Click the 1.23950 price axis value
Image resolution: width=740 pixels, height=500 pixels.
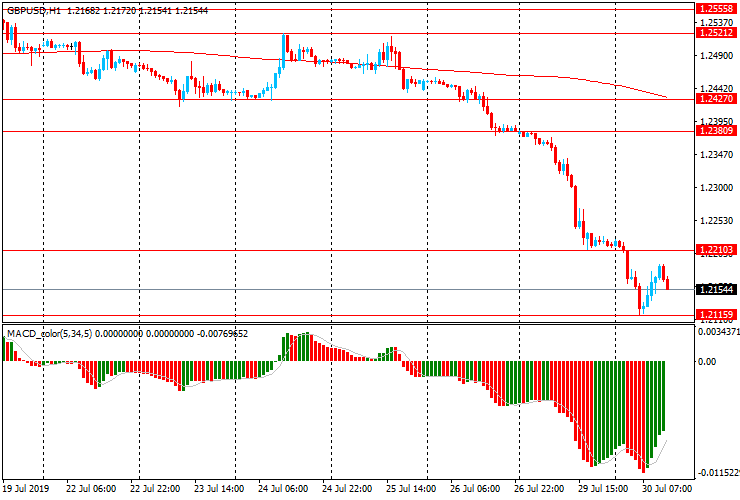(x=717, y=121)
